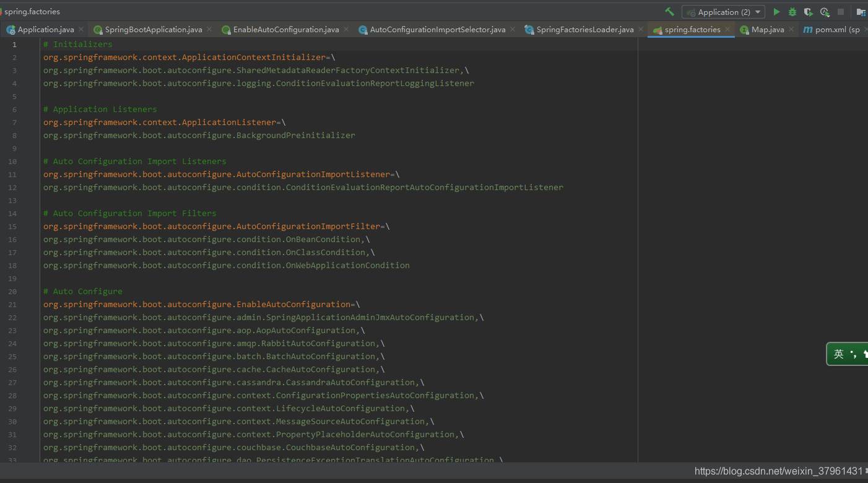This screenshot has width=868, height=483.
Task: Click the SpringApplicationAdminJmxAutoConfiguration line
Action: pyautogui.click(x=264, y=317)
